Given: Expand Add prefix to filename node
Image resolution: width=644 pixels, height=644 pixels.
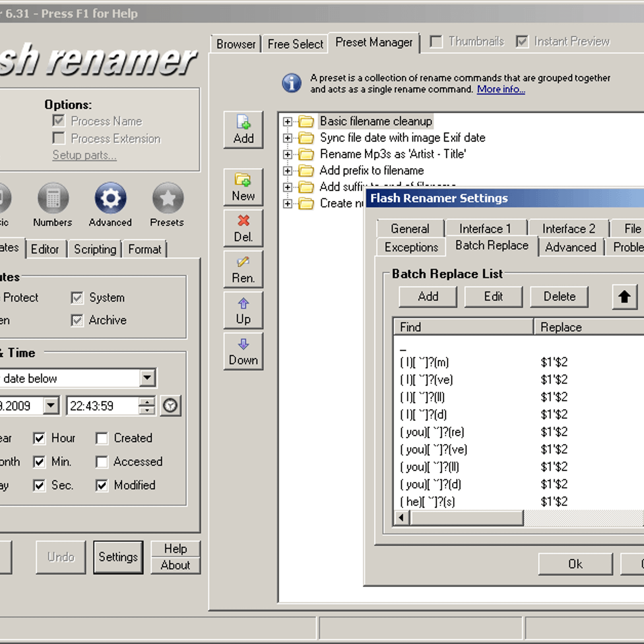Looking at the screenshot, I should click(x=287, y=171).
